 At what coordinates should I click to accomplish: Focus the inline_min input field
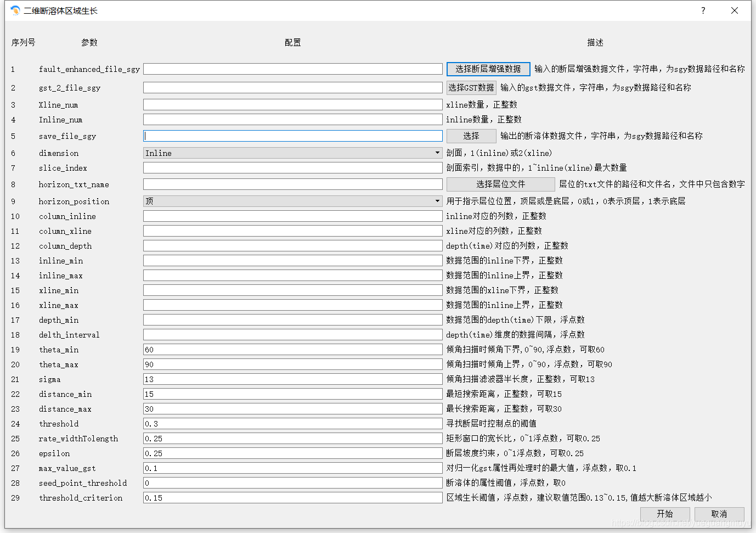pos(293,260)
